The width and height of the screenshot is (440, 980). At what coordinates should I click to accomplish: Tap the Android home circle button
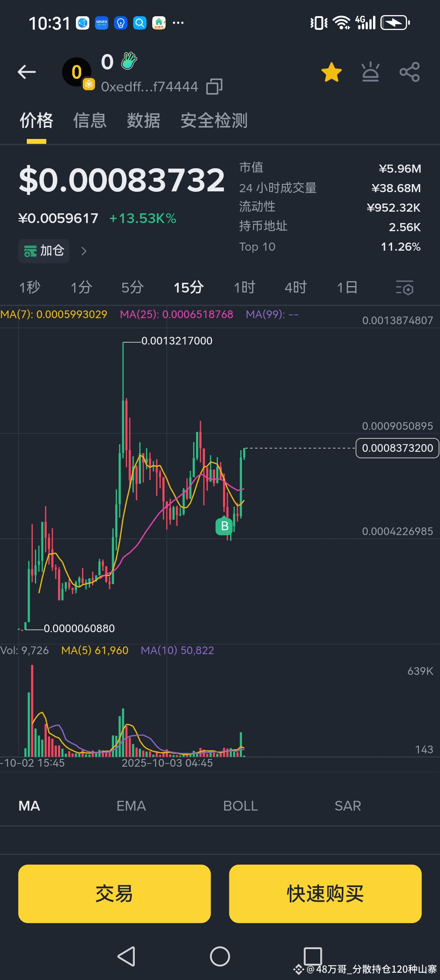(220, 956)
